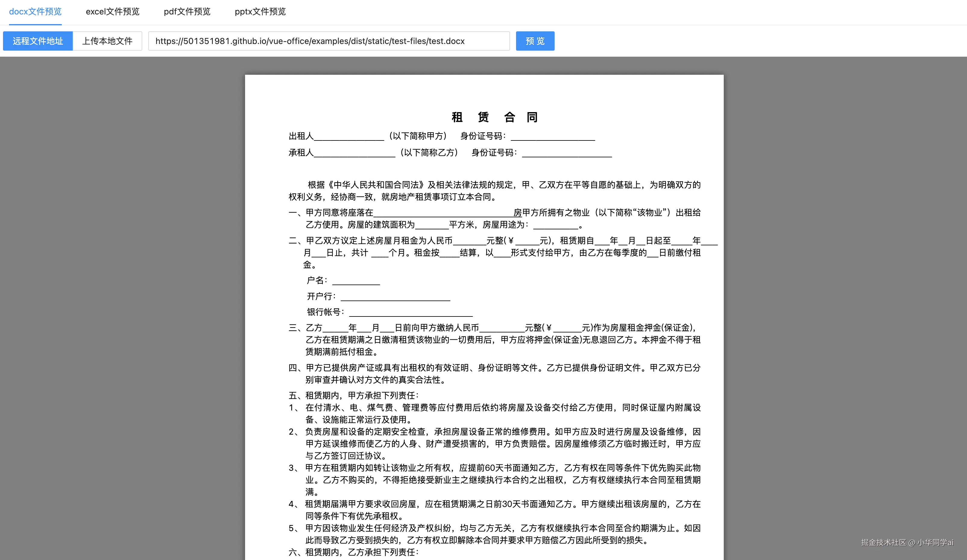Go to the pptx文件预览 tab
967x560 pixels.
(x=260, y=11)
